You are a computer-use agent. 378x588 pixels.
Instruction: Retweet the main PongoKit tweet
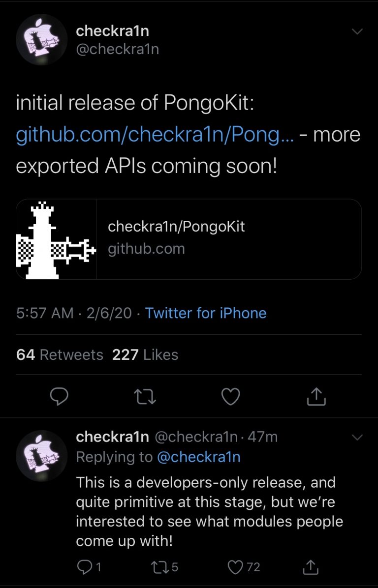pyautogui.click(x=145, y=397)
